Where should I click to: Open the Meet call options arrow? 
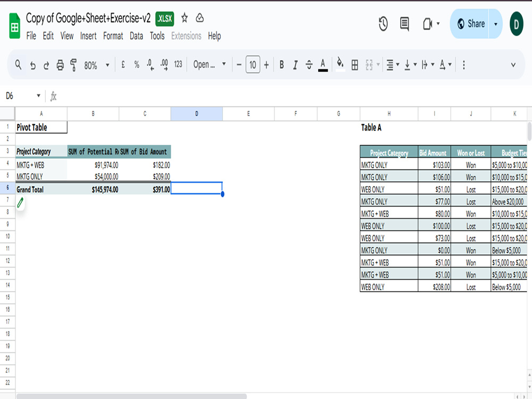(438, 24)
